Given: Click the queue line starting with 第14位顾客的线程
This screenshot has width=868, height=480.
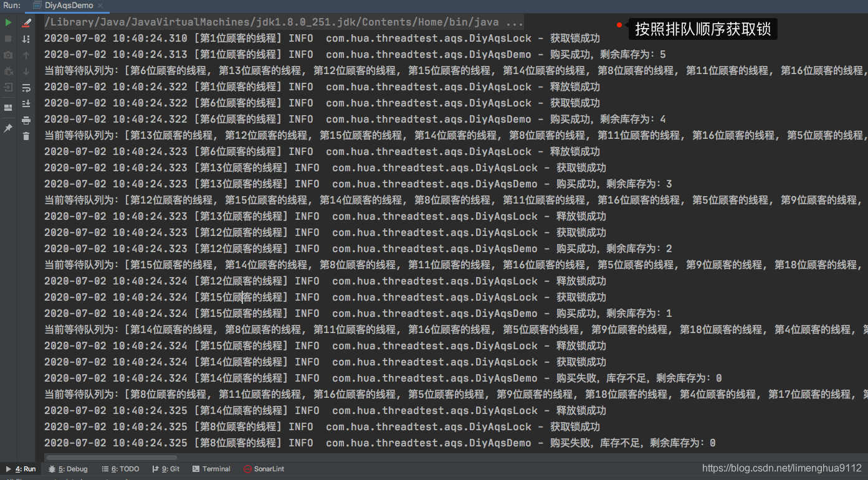Looking at the screenshot, I should [x=455, y=330].
